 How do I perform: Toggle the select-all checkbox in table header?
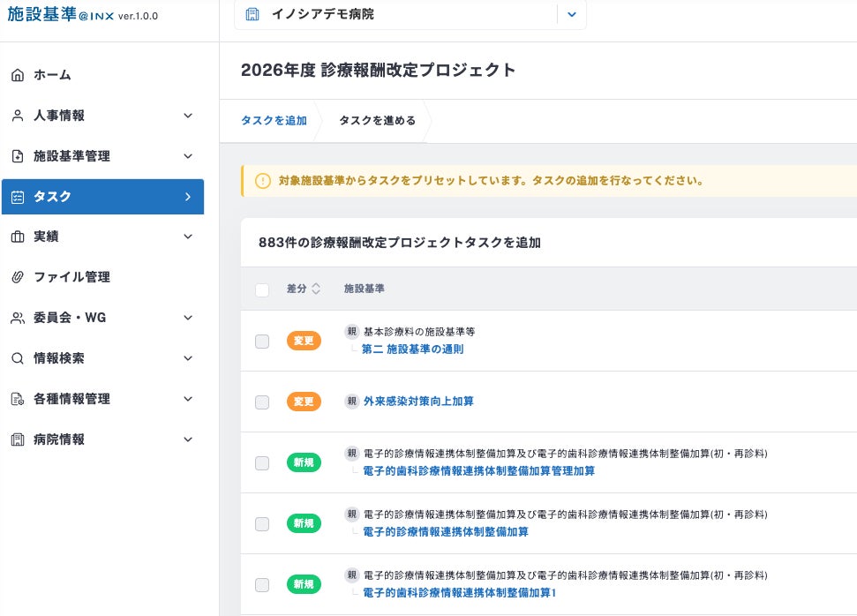tap(262, 289)
